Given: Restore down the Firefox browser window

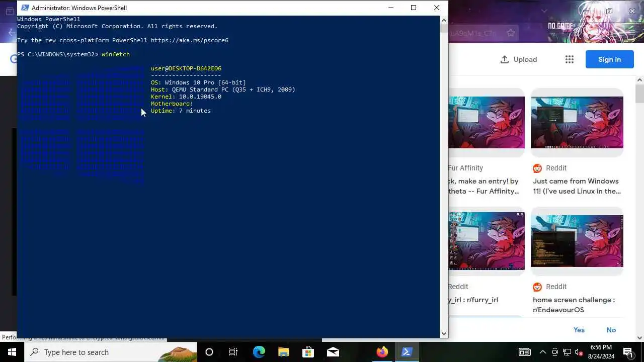Looking at the screenshot, I should pos(609,11).
